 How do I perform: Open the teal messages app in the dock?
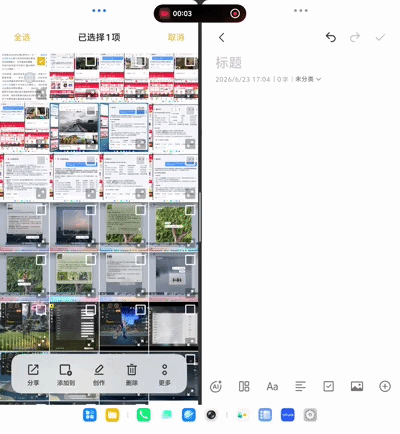point(166,415)
